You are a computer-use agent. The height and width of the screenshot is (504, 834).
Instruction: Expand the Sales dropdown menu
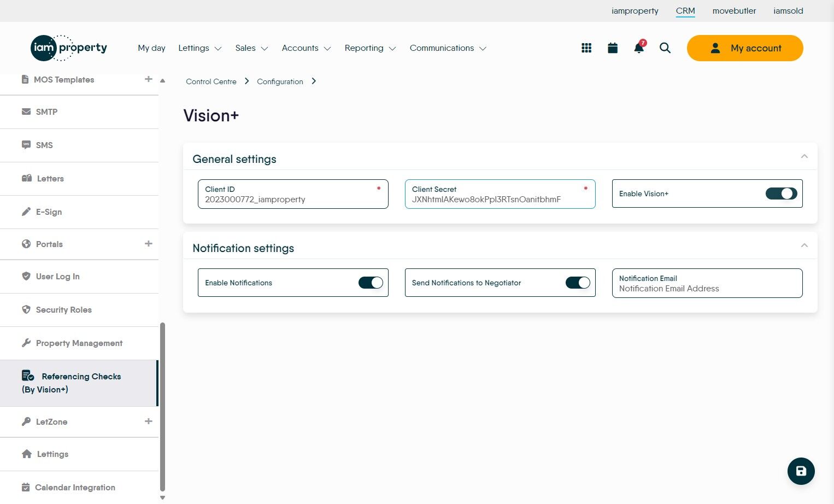251,48
